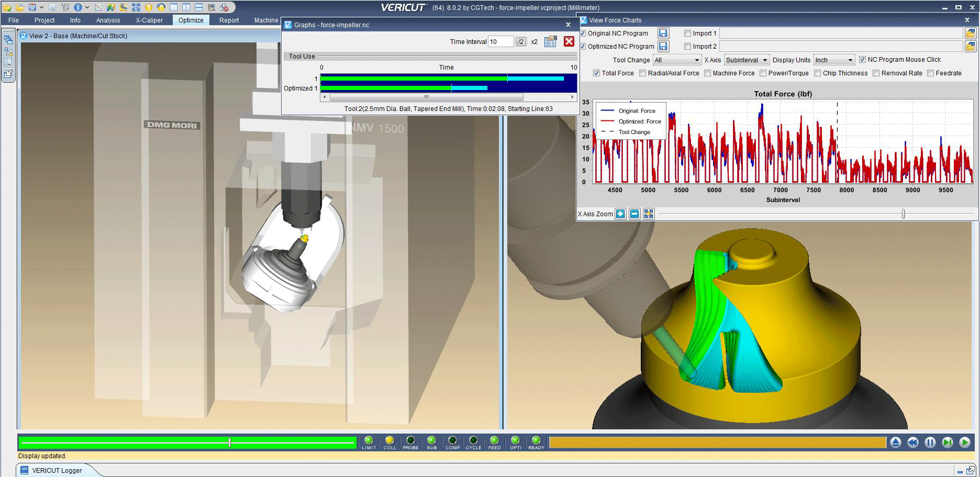
Task: Open the File menu
Action: tap(14, 20)
